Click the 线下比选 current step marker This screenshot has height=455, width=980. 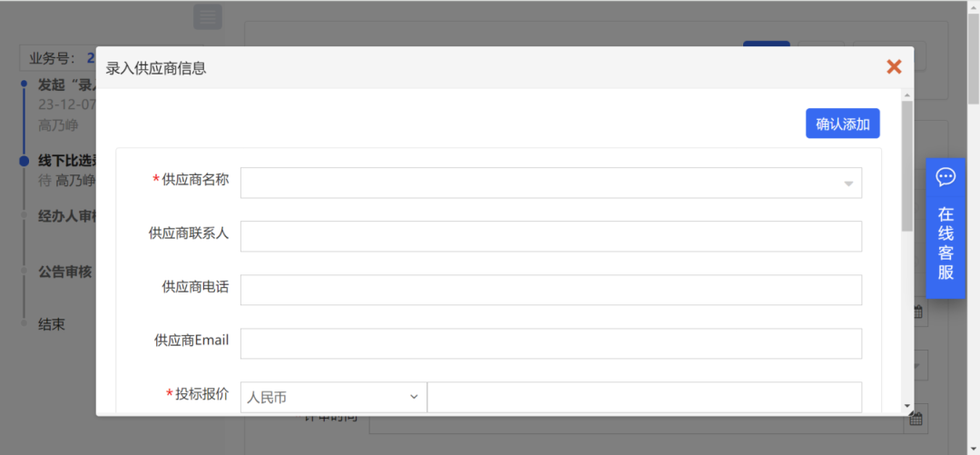click(24, 161)
